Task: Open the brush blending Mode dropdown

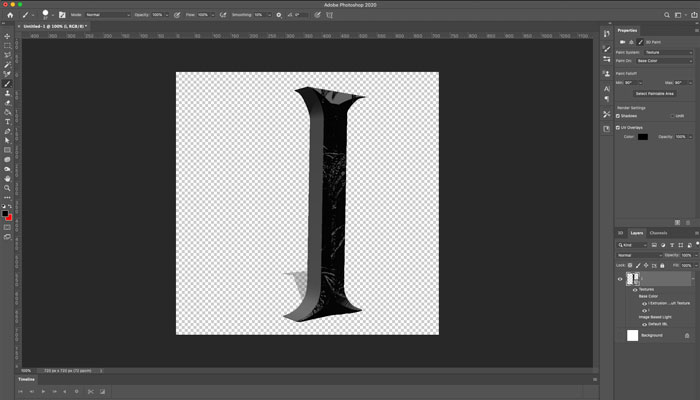Action: click(107, 15)
